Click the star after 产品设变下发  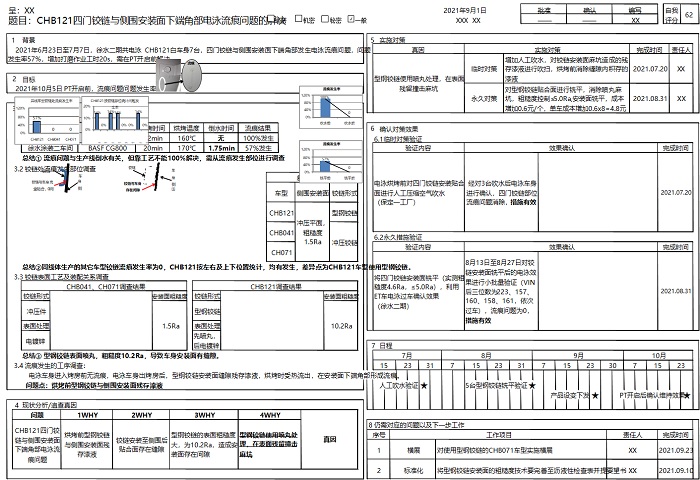point(595,395)
